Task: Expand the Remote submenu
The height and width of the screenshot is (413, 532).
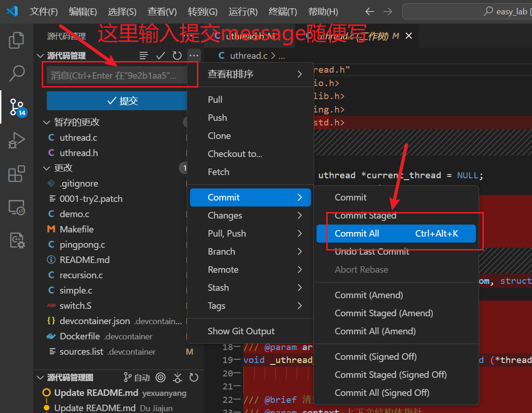Action: coord(250,269)
